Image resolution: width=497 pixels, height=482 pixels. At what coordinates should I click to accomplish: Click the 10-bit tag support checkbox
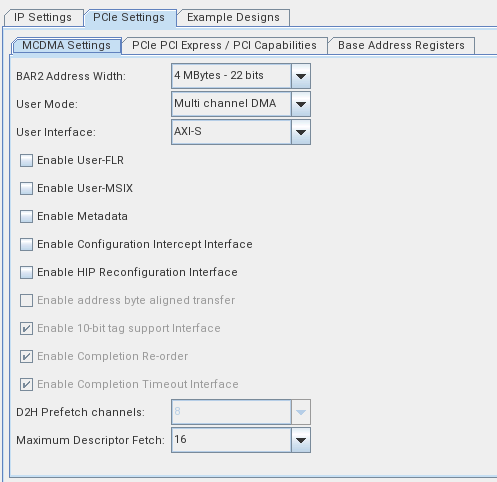pos(26,328)
